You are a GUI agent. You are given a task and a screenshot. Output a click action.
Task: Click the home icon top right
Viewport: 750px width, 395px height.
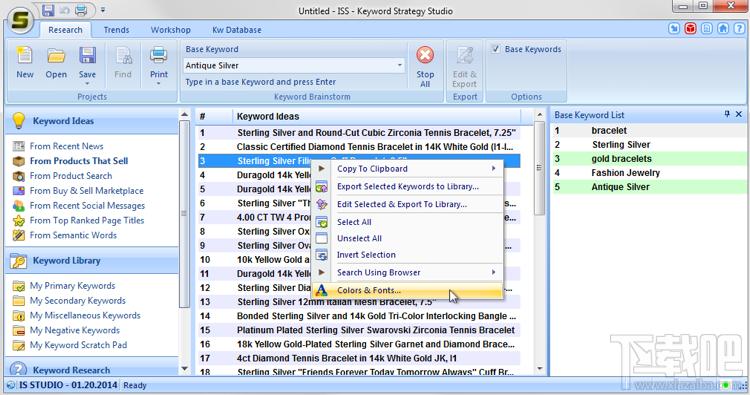723,29
